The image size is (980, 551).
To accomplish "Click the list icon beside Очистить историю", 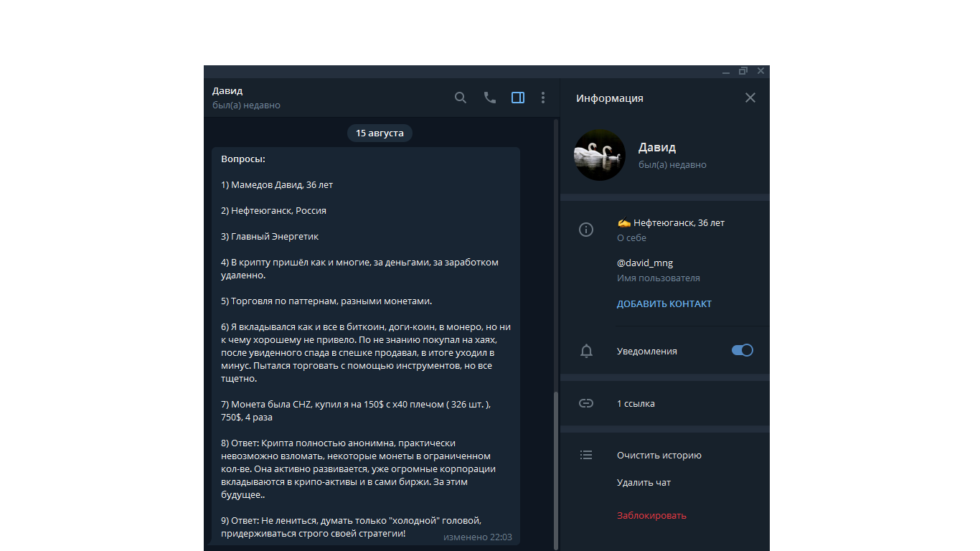I will point(586,455).
